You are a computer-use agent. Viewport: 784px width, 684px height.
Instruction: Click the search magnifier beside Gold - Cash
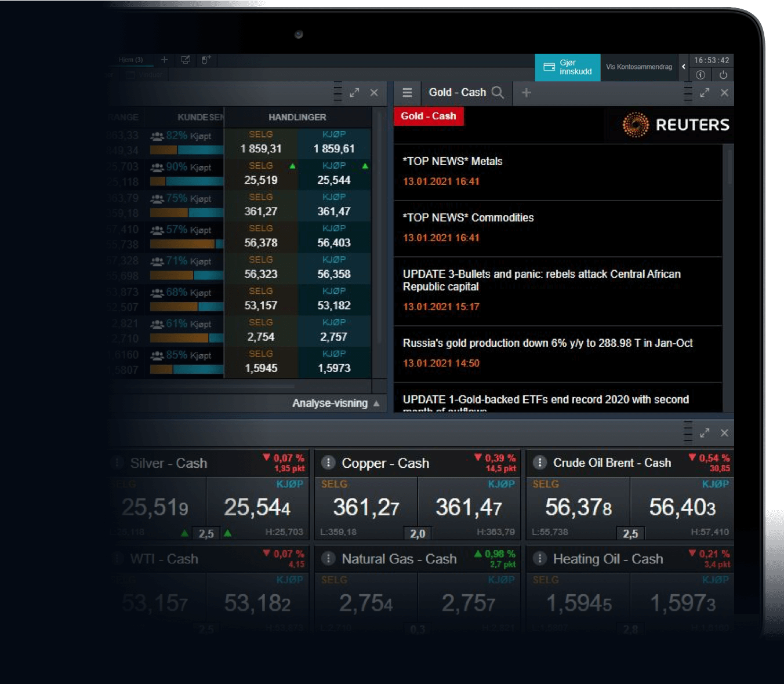(x=498, y=93)
